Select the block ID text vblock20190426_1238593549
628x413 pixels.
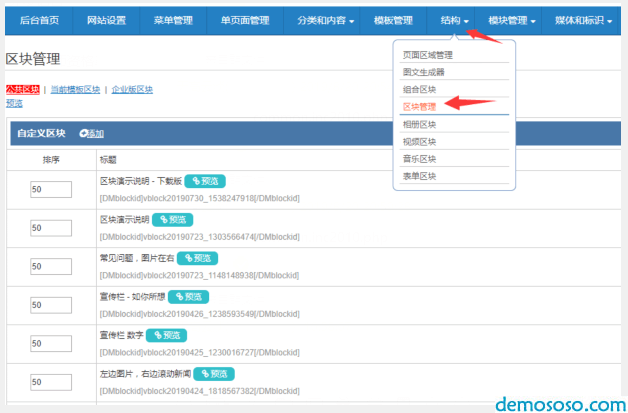tap(199, 314)
